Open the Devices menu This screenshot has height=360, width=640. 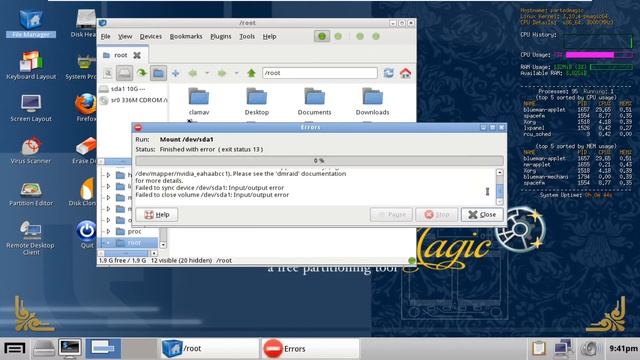[x=151, y=36]
